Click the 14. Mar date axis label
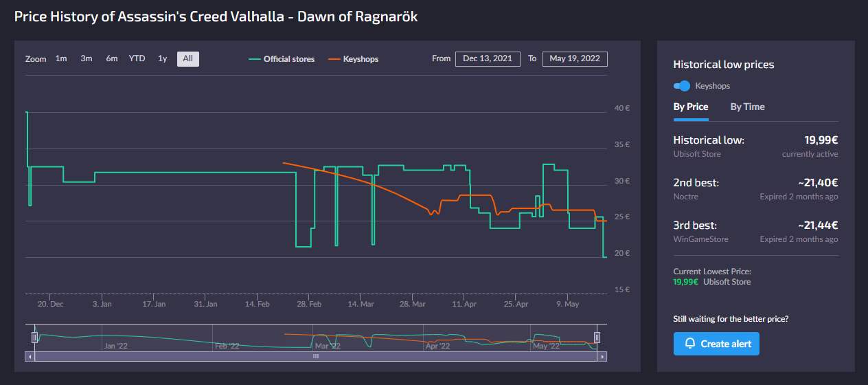This screenshot has width=868, height=385. tap(361, 303)
